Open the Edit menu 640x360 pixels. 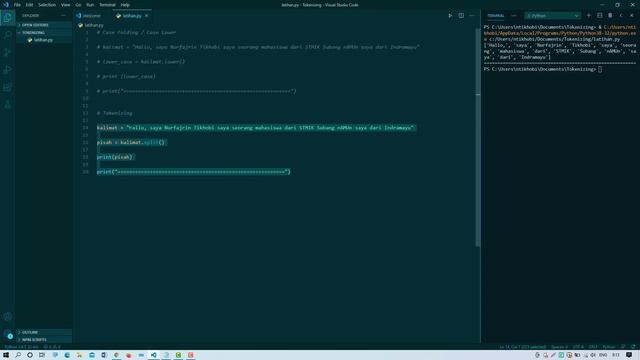point(29,5)
